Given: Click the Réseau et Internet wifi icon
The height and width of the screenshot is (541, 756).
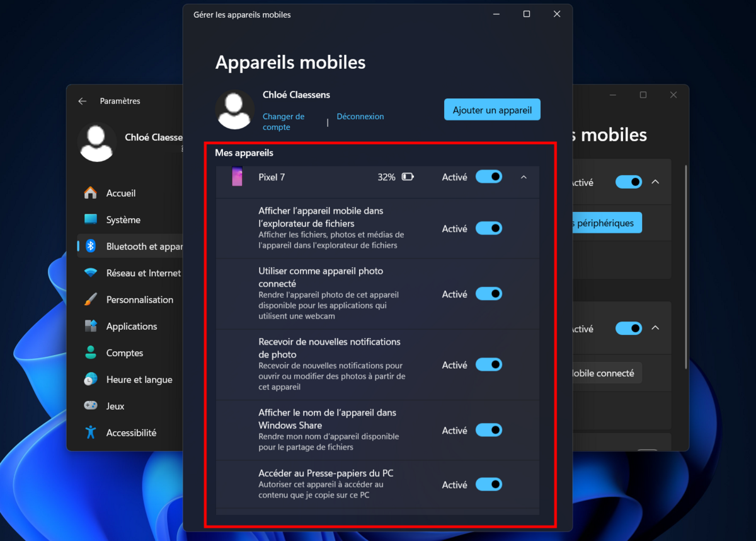Looking at the screenshot, I should (x=91, y=273).
